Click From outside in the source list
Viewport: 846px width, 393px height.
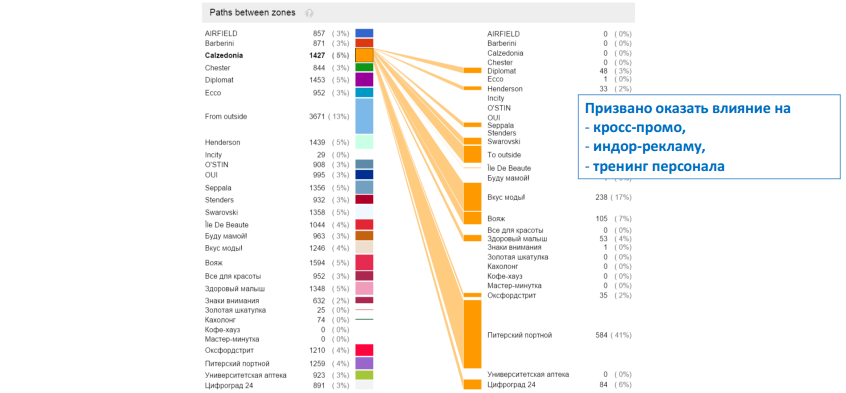click(226, 116)
